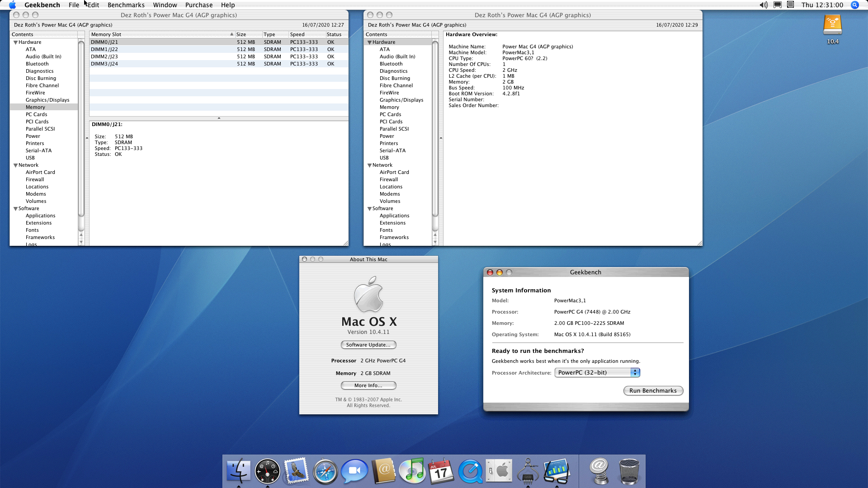Collapse Network tree in left profiler window
Image resolution: width=868 pixels, height=488 pixels.
[x=15, y=165]
